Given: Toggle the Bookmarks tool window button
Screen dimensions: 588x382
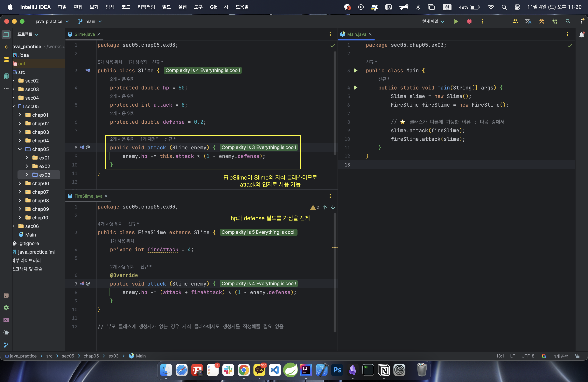Looking at the screenshot, I should point(6,76).
